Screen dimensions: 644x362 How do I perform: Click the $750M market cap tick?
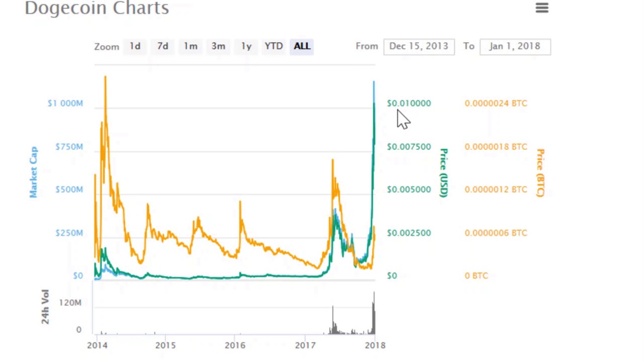pyautogui.click(x=69, y=146)
